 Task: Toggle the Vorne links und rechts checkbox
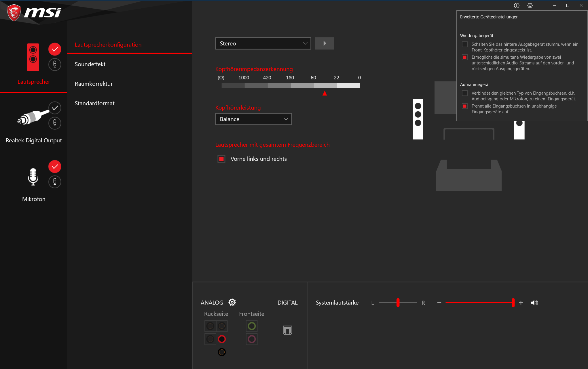pos(221,159)
